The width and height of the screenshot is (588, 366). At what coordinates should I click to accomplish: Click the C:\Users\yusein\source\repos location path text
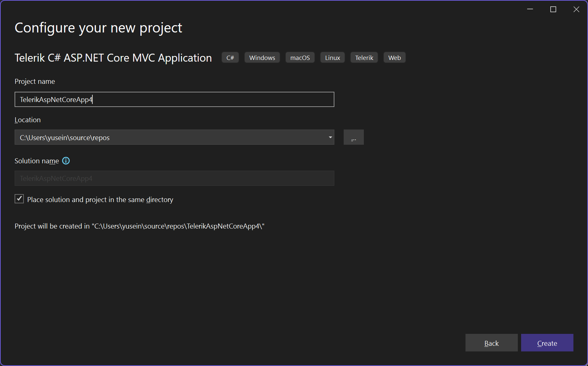coord(65,138)
